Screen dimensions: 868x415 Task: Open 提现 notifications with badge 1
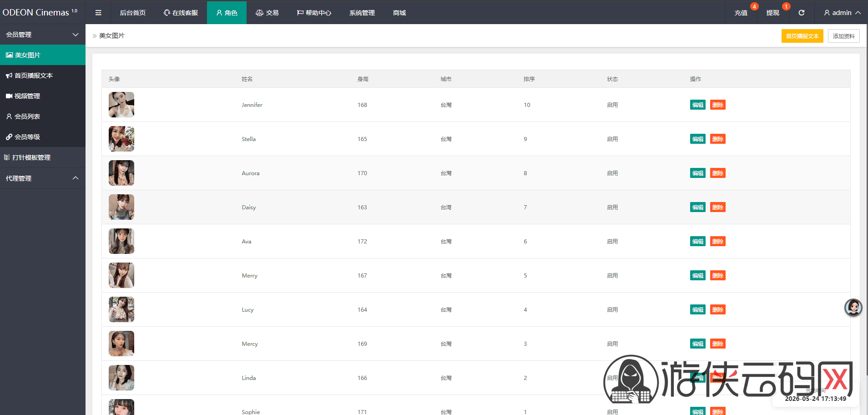tap(773, 13)
